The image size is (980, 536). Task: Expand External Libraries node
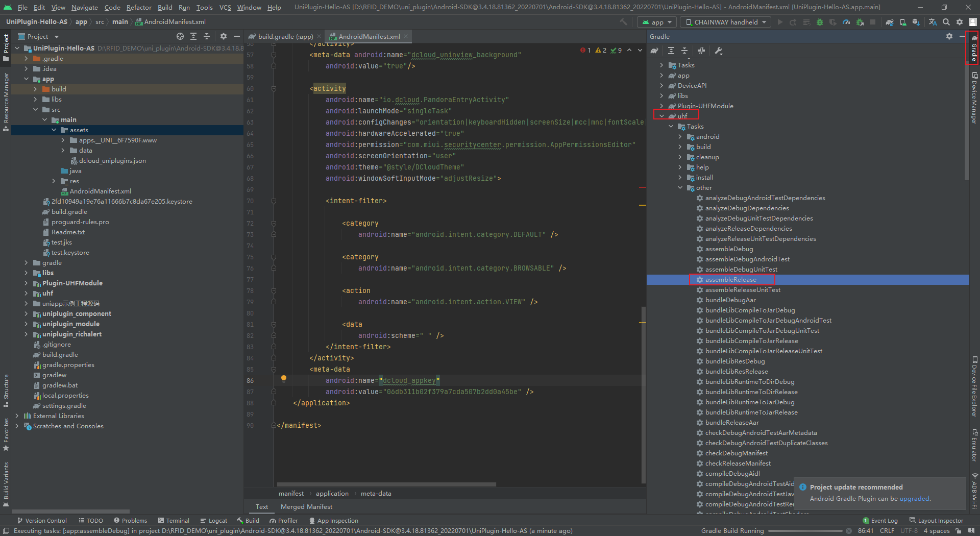click(x=17, y=416)
